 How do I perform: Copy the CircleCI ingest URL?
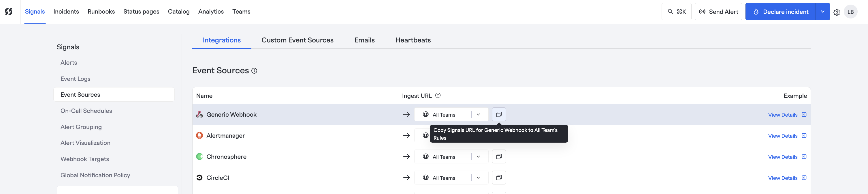tap(499, 178)
